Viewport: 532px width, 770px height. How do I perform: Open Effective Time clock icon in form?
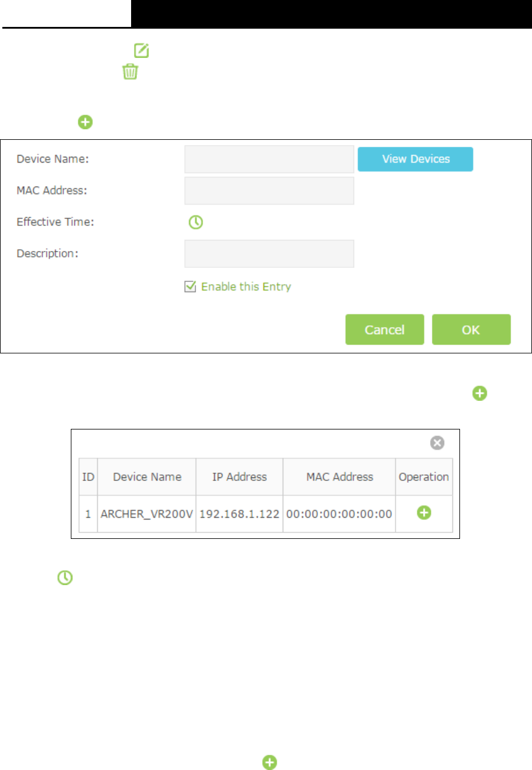195,222
